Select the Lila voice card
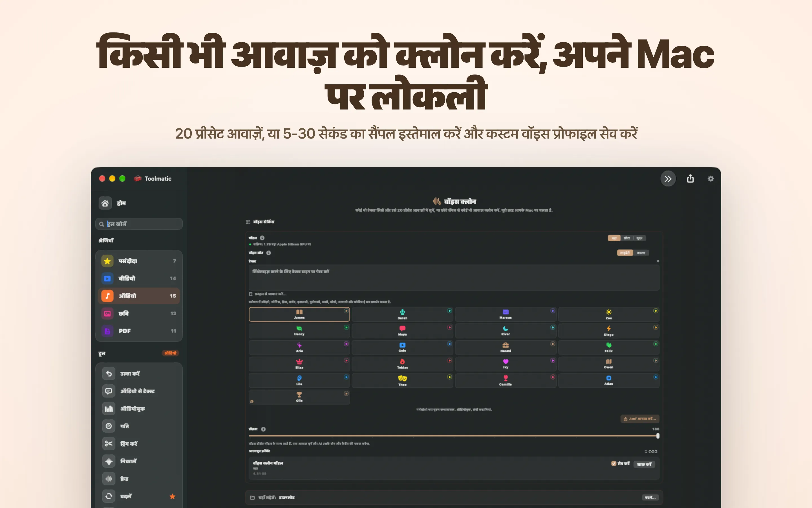The image size is (812, 508). click(x=299, y=380)
